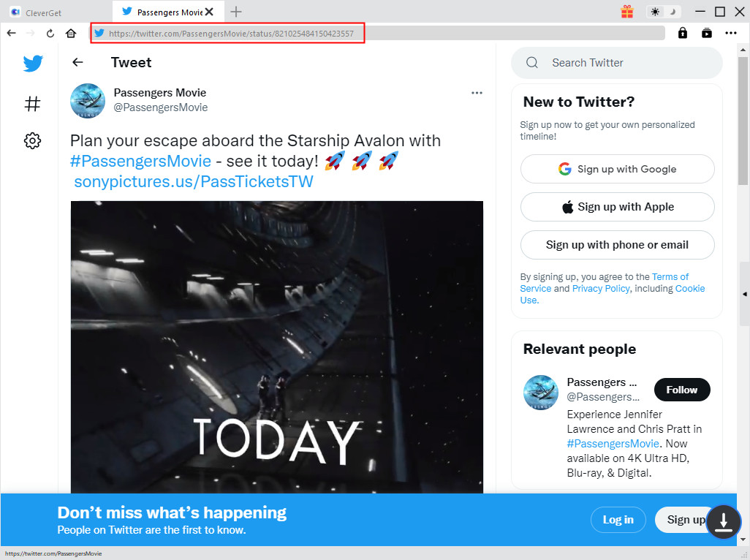750x560 pixels.
Task: Go to browser home page icon
Action: 71,33
